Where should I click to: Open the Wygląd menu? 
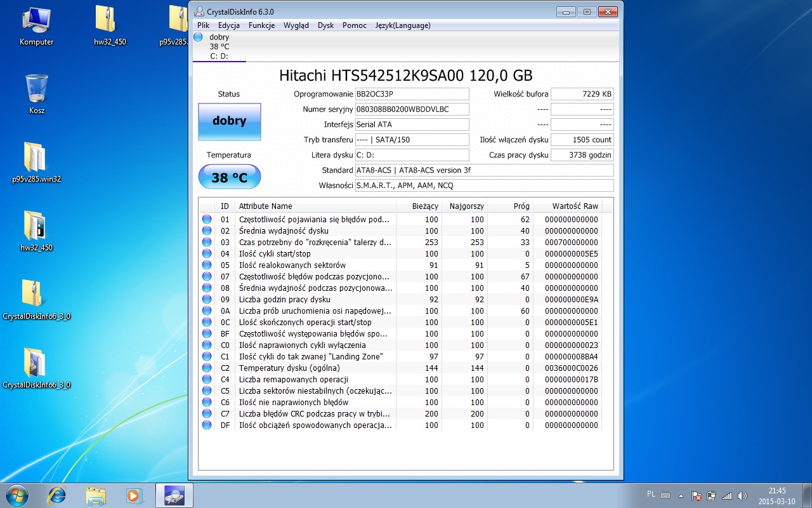click(x=296, y=25)
